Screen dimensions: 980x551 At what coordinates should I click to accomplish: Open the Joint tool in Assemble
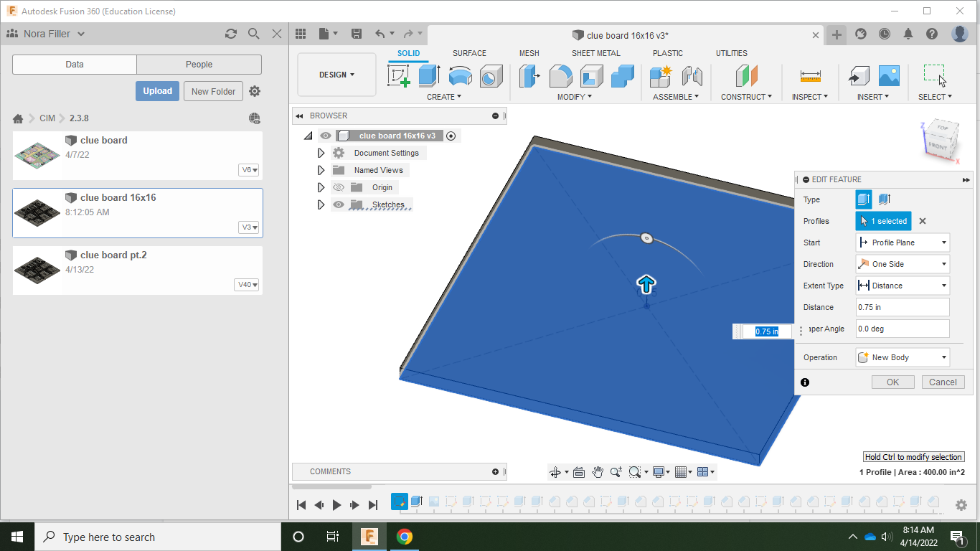click(692, 76)
